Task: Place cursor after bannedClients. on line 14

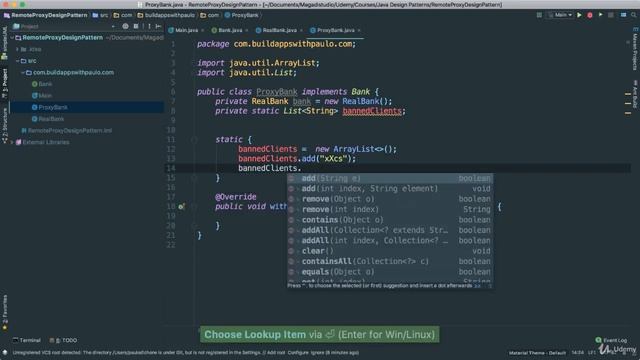Action: tap(301, 168)
